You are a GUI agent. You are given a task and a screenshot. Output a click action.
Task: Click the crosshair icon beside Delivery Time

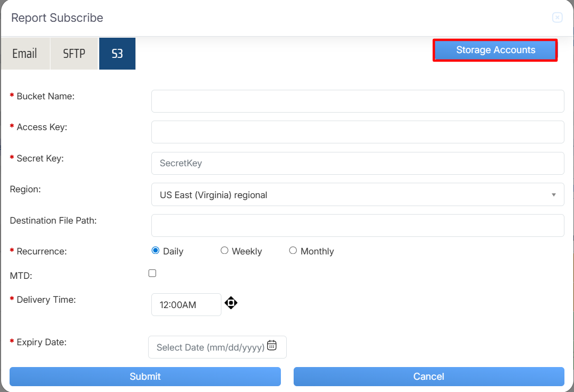(231, 303)
